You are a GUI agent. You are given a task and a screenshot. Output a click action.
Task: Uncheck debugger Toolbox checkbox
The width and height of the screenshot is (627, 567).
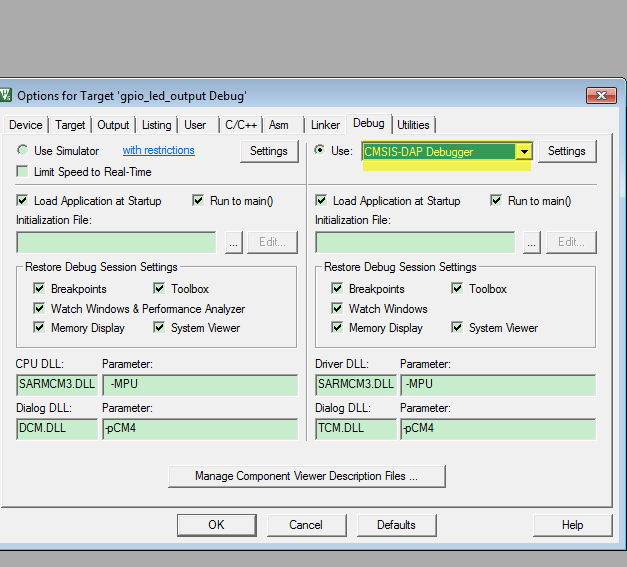[457, 288]
